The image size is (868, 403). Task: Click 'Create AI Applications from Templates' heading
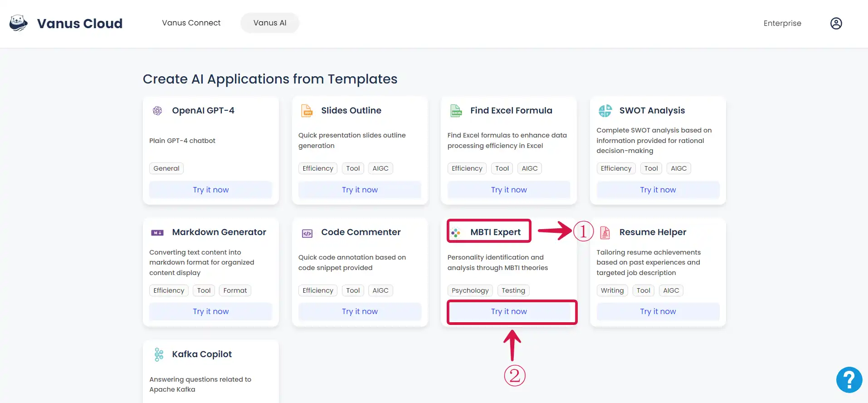pyautogui.click(x=270, y=79)
